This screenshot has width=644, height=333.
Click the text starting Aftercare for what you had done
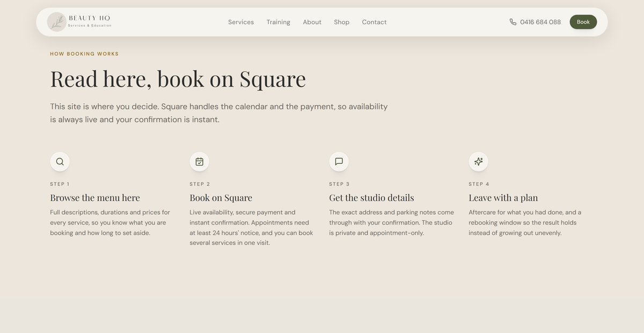pos(525,222)
